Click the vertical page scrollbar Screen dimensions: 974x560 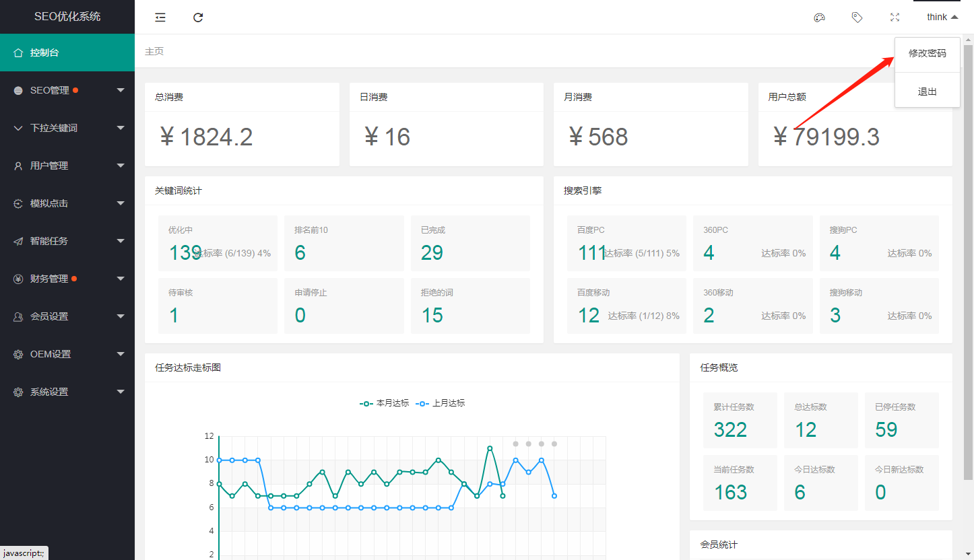point(968,269)
